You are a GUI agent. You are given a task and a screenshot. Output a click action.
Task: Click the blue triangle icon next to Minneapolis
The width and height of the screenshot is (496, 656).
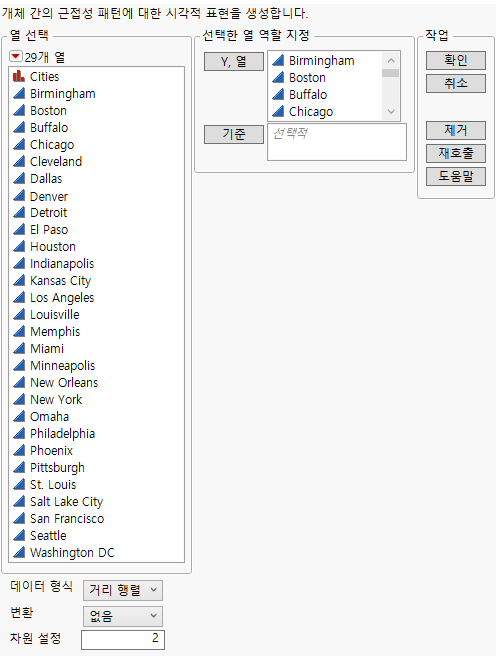[x=19, y=365]
